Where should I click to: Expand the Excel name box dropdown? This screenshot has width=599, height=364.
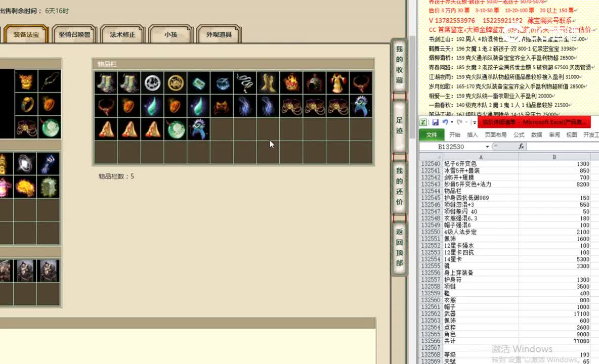(x=488, y=147)
